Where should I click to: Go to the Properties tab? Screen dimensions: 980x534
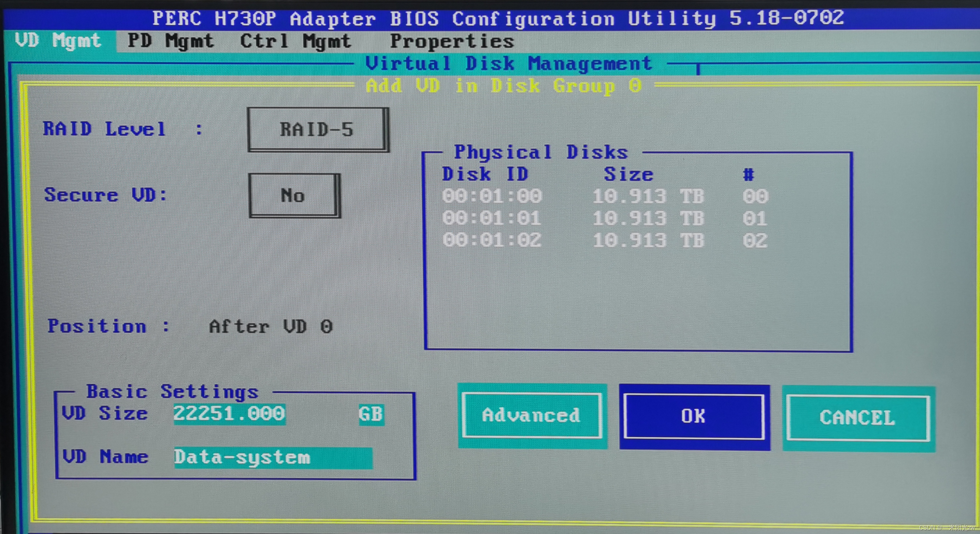452,41
